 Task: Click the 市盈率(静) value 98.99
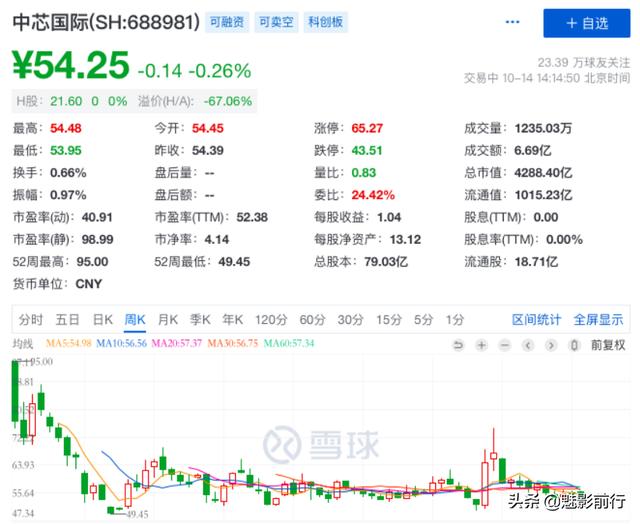pos(97,240)
